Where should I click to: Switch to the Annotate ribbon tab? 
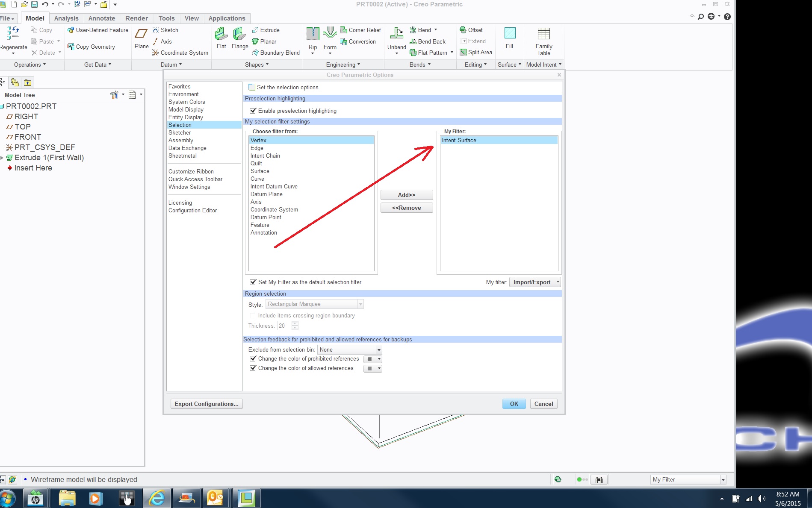coord(102,18)
